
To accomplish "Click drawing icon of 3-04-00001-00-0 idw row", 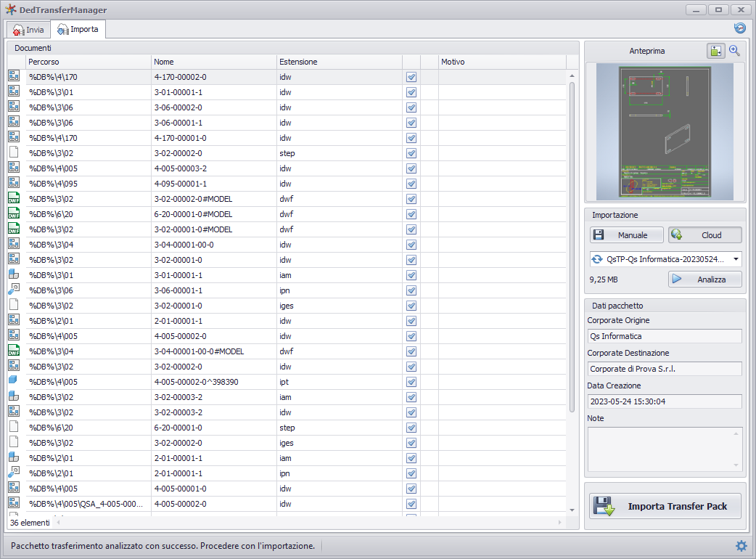I will point(14,244).
